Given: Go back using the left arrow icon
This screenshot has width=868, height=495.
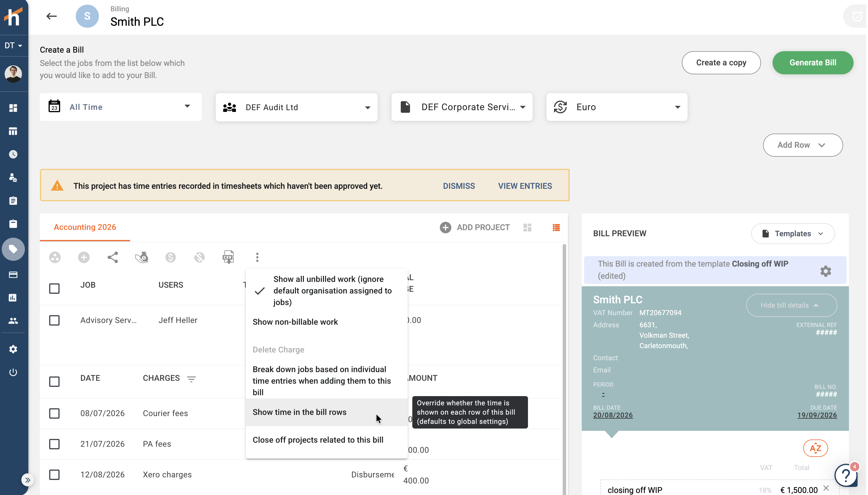Looking at the screenshot, I should (51, 16).
